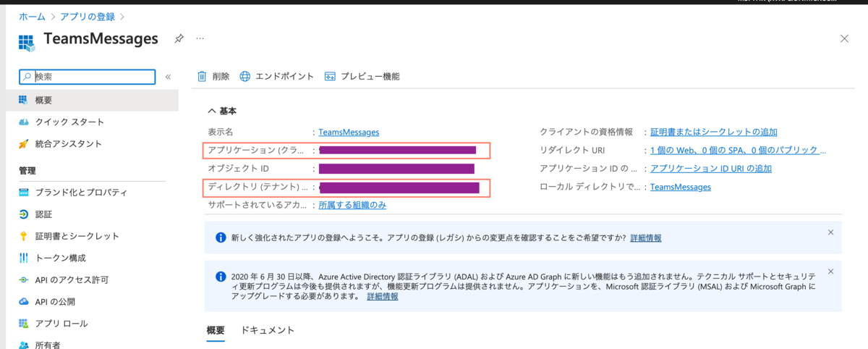Image resolution: width=868 pixels, height=349 pixels.
Task: Click the API の公開 cloud icon
Action: tap(23, 301)
